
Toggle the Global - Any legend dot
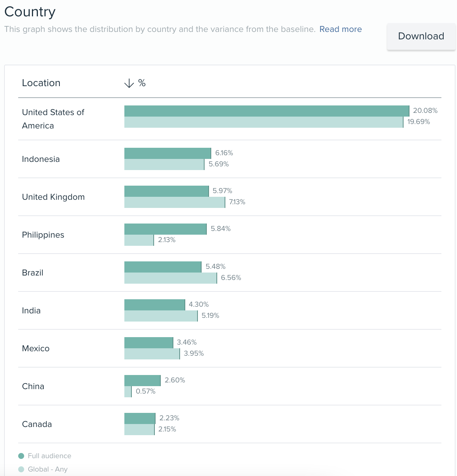point(21,469)
